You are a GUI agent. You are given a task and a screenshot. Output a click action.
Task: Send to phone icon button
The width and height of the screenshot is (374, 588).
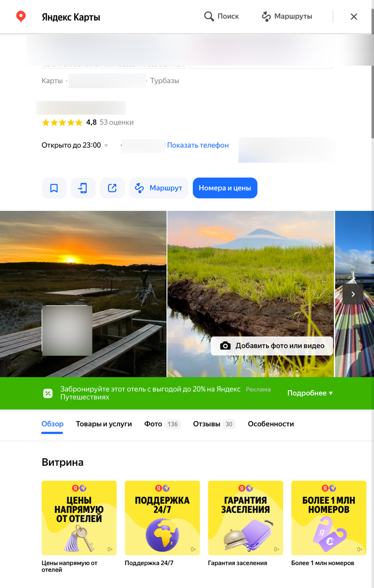pyautogui.click(x=83, y=188)
